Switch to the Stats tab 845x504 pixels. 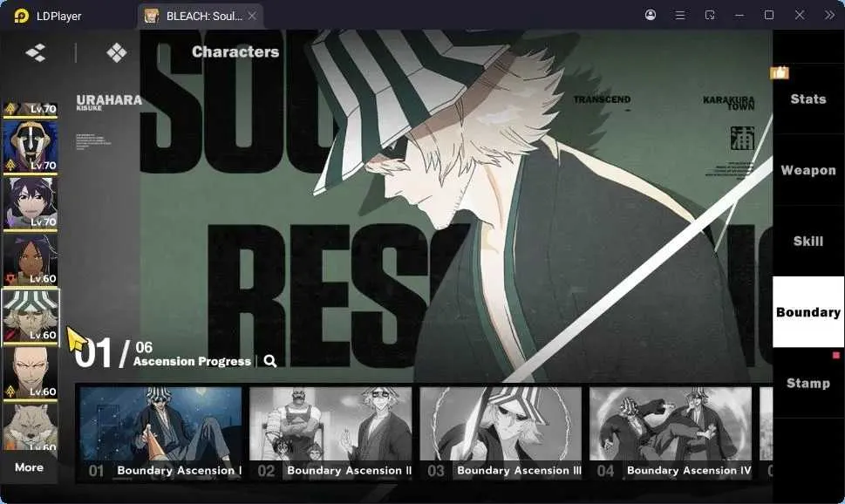coord(808,99)
